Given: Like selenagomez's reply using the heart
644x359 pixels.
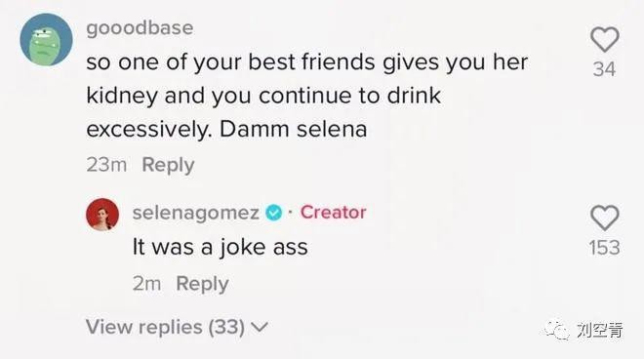Looking at the screenshot, I should pyautogui.click(x=605, y=218).
